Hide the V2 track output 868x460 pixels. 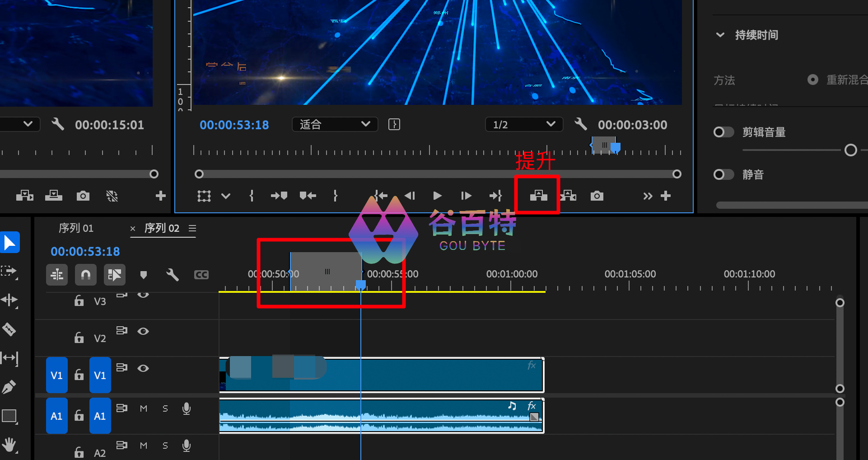143,331
